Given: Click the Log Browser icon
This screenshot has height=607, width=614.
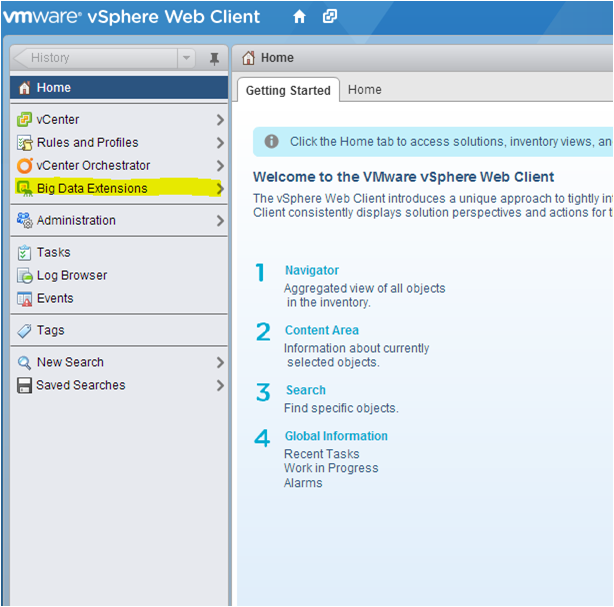Looking at the screenshot, I should tap(24, 275).
